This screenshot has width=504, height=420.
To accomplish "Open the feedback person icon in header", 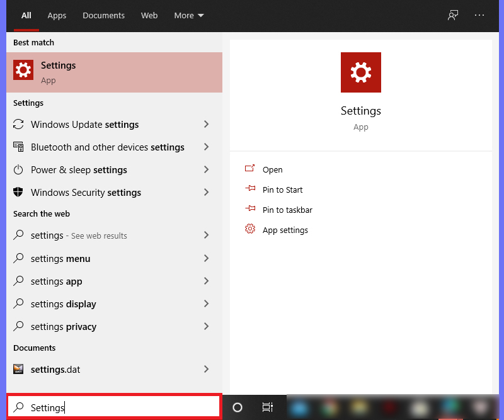I will [453, 15].
